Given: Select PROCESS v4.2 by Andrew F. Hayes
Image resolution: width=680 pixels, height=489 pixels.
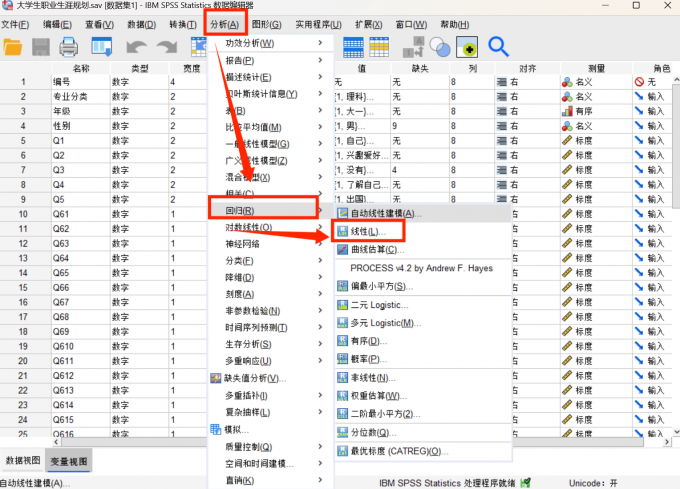Looking at the screenshot, I should point(421,268).
